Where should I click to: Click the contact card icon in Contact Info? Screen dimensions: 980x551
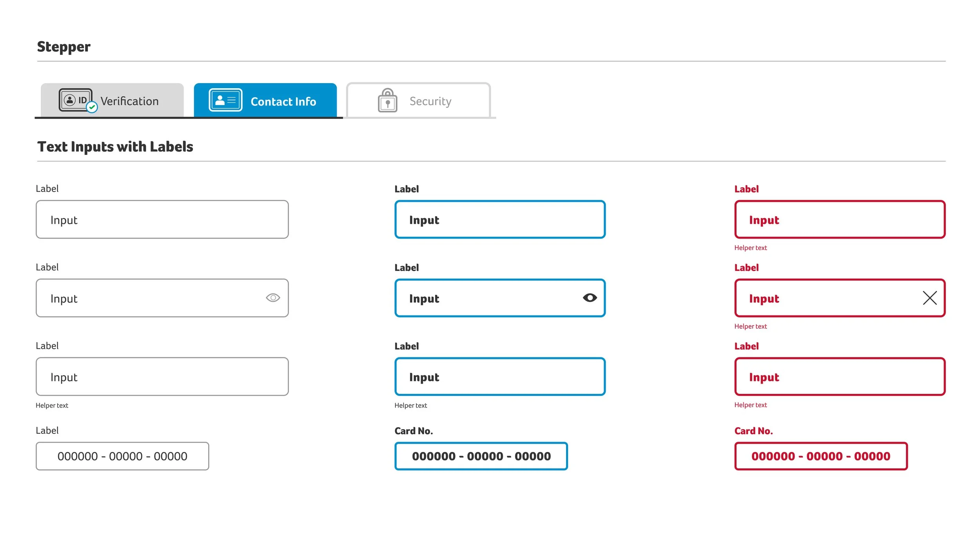(x=225, y=100)
